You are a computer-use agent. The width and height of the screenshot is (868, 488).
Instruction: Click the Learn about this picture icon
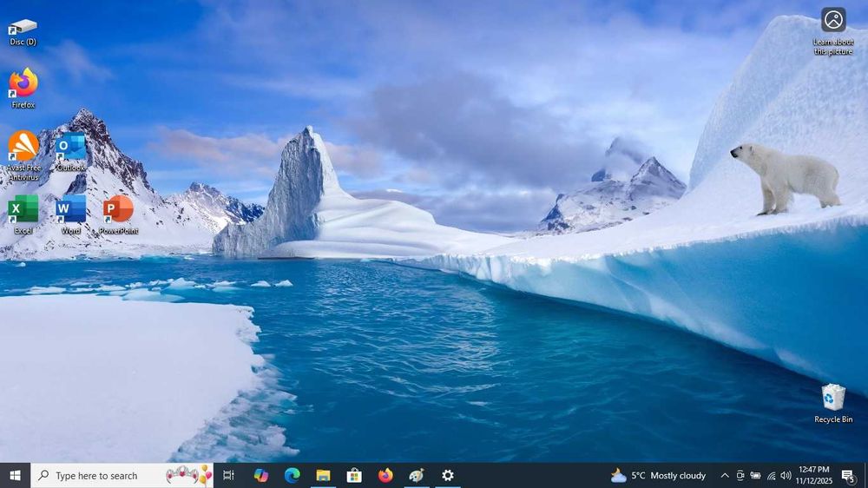coord(833,31)
